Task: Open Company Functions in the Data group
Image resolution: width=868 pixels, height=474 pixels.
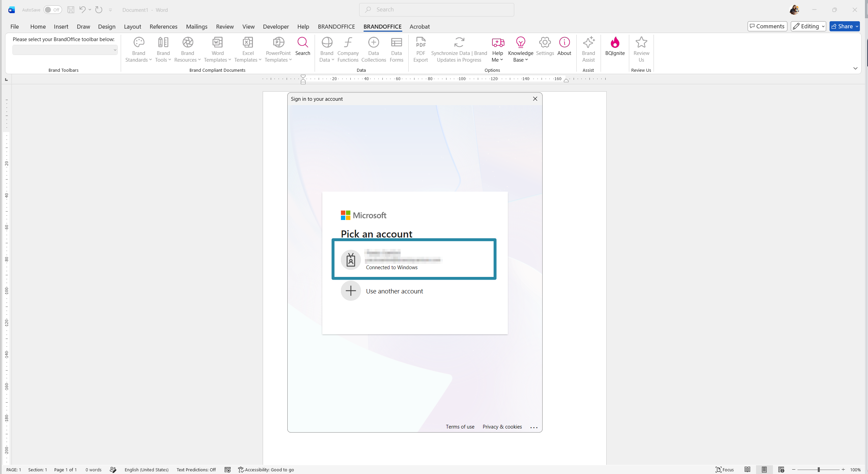Action: pyautogui.click(x=348, y=49)
